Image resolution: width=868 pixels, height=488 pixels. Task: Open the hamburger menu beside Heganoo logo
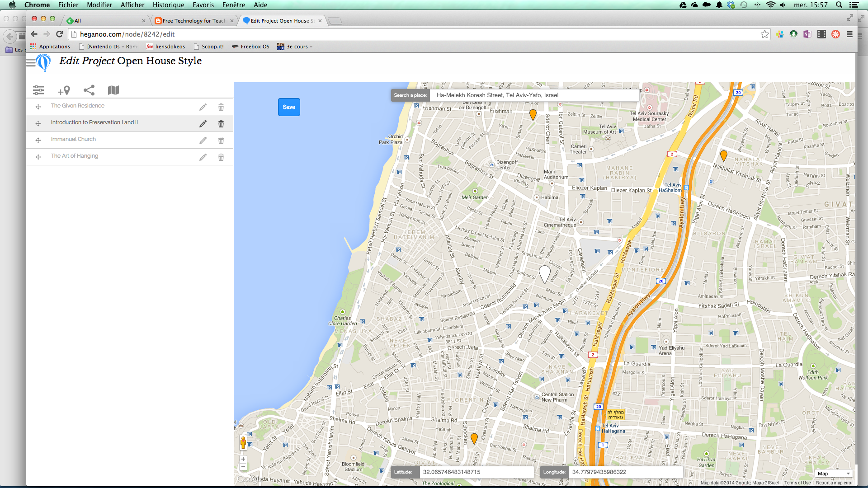pos(31,63)
